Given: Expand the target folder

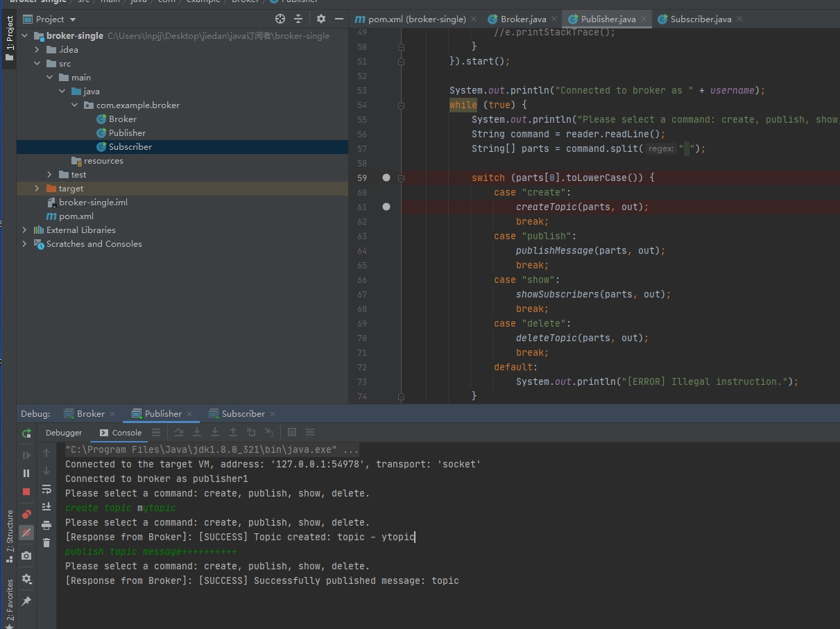Looking at the screenshot, I should (x=37, y=189).
